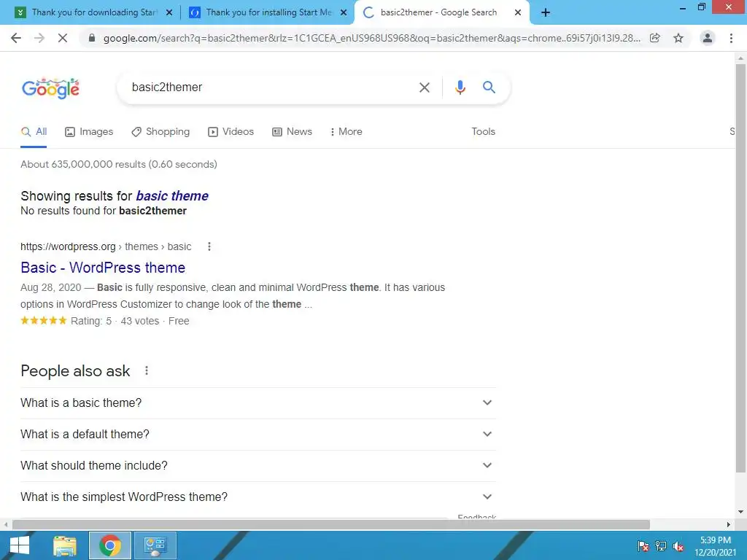Open options dots beside People also ask

(146, 370)
